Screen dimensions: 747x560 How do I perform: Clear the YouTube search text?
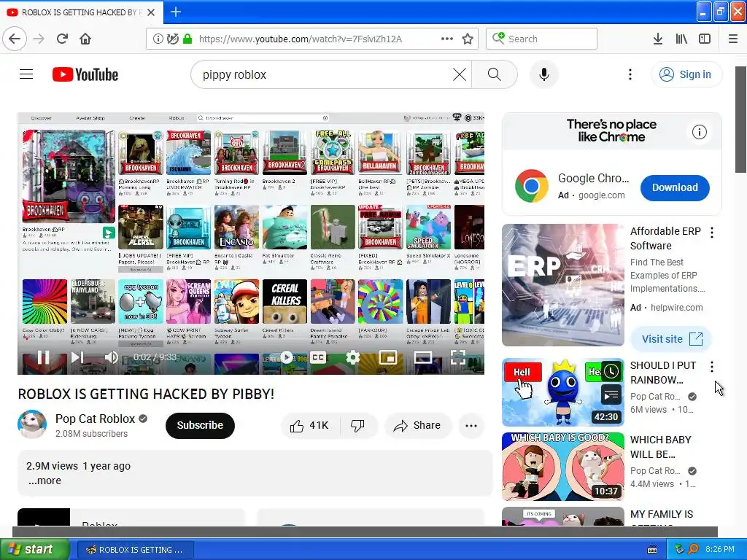[460, 74]
